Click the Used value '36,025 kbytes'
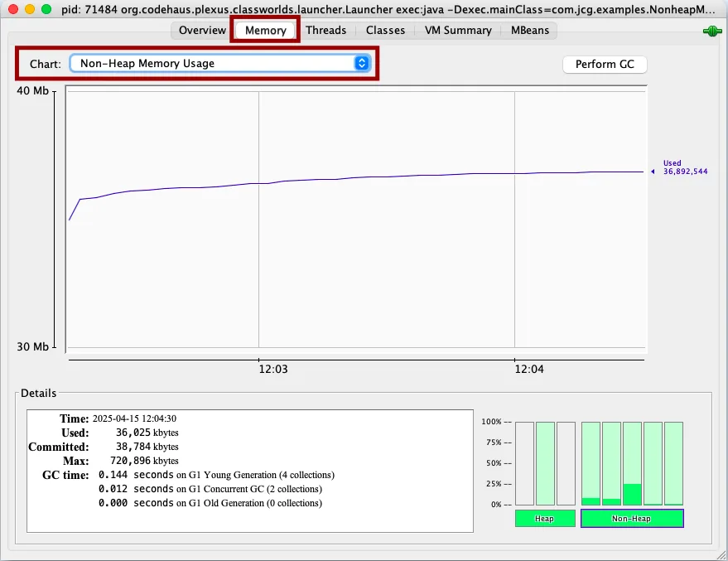 (147, 433)
